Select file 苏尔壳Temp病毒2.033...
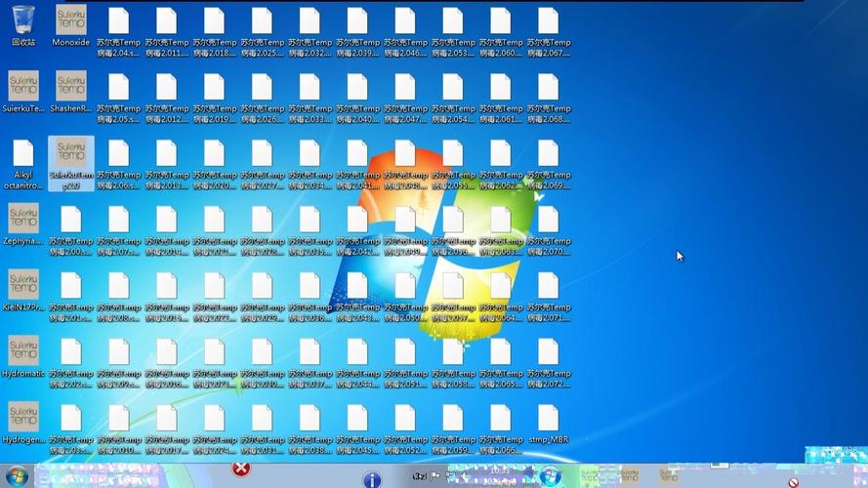 310,98
